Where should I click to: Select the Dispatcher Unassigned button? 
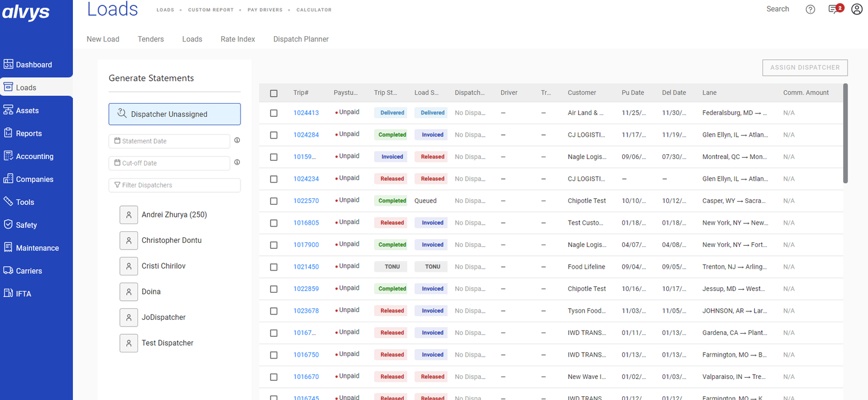[175, 114]
